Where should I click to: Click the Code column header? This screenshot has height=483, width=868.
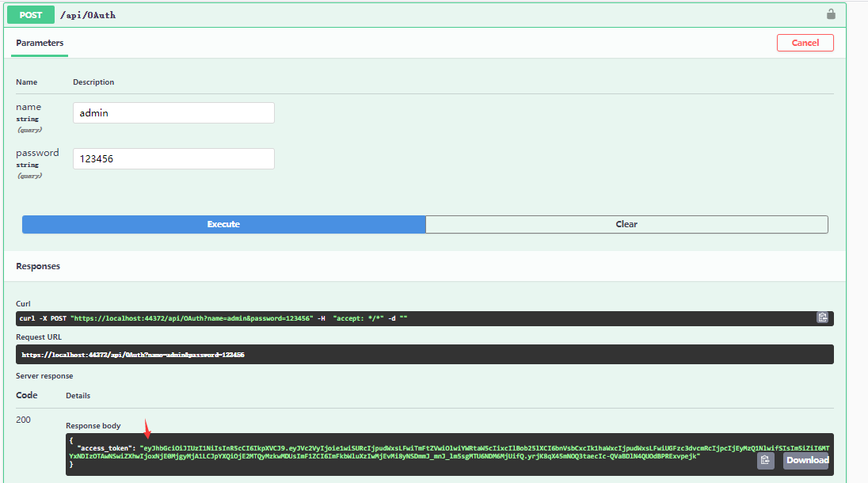click(27, 395)
